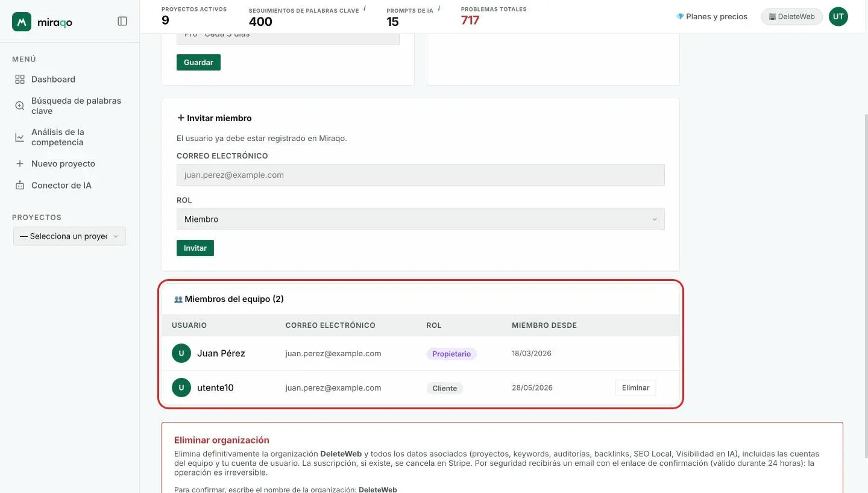Click the diamond icon next to Planes y precios
868x493 pixels.
coord(680,16)
